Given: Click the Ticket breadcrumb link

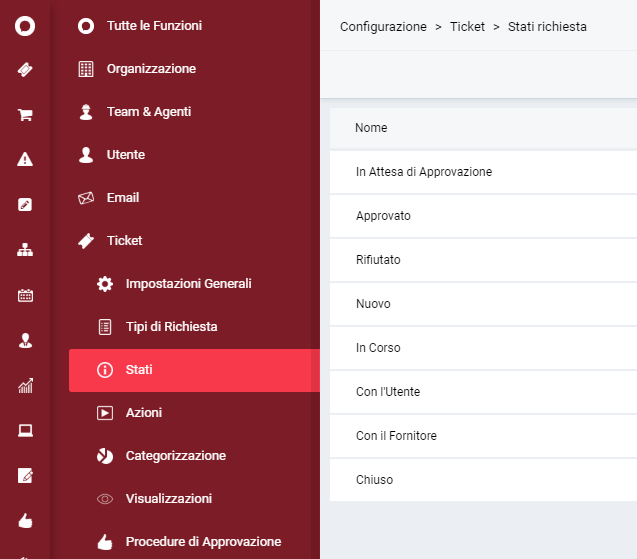Looking at the screenshot, I should [x=467, y=27].
